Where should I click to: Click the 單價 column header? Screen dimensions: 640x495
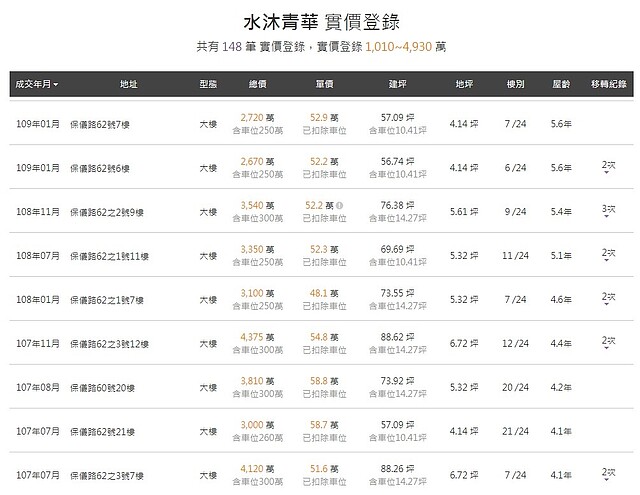(x=324, y=84)
